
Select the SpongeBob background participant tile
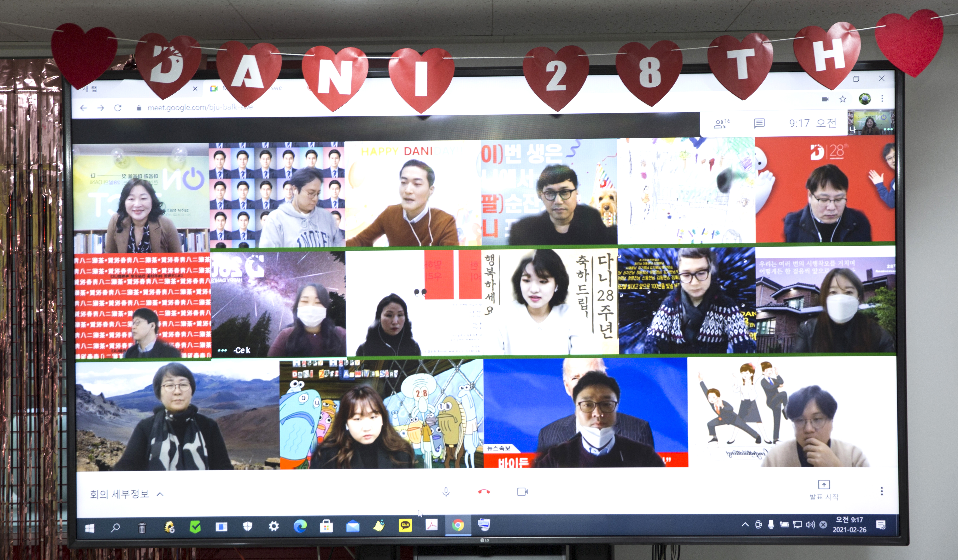(381, 414)
